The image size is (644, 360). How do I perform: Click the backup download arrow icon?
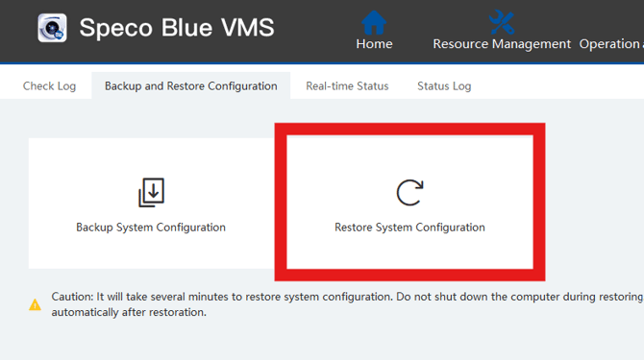pyautogui.click(x=151, y=192)
